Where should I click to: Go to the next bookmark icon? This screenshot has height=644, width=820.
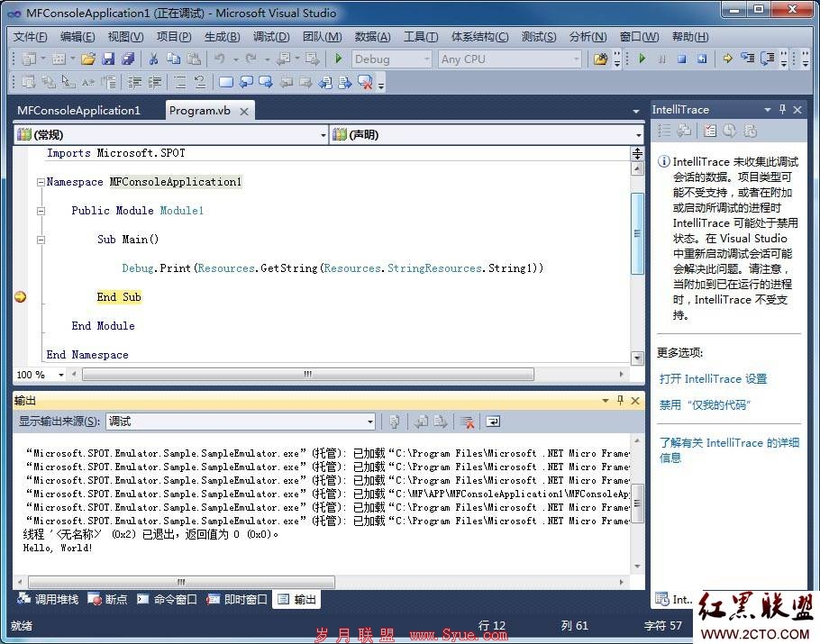pyautogui.click(x=266, y=82)
